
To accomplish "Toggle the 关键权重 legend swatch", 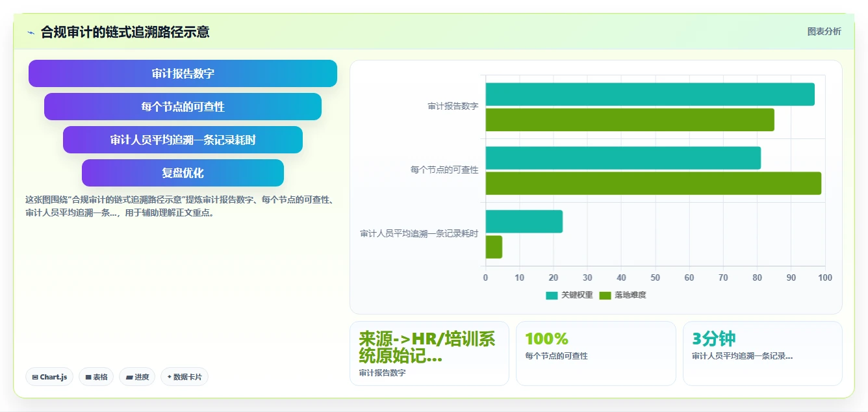I will tap(552, 295).
